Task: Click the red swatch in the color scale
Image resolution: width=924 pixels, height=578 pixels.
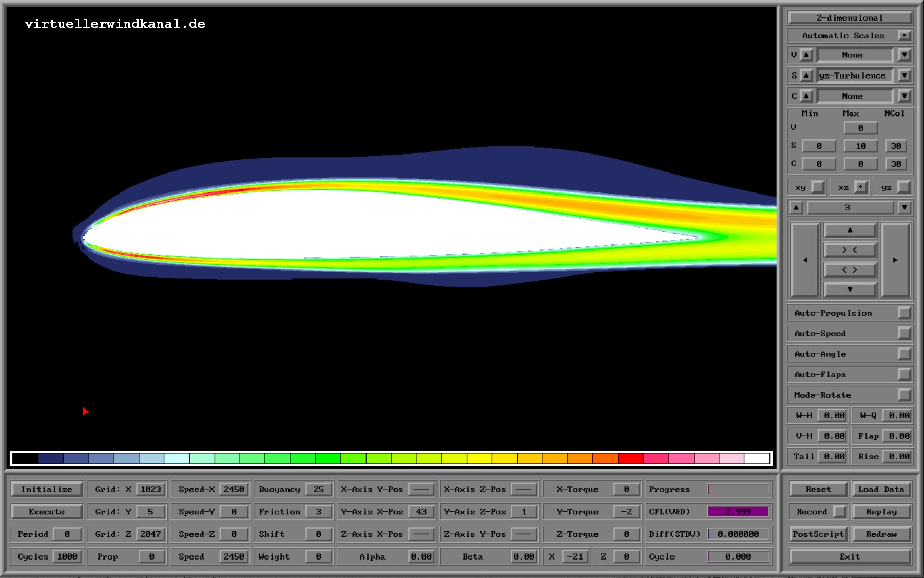Action: (630, 458)
